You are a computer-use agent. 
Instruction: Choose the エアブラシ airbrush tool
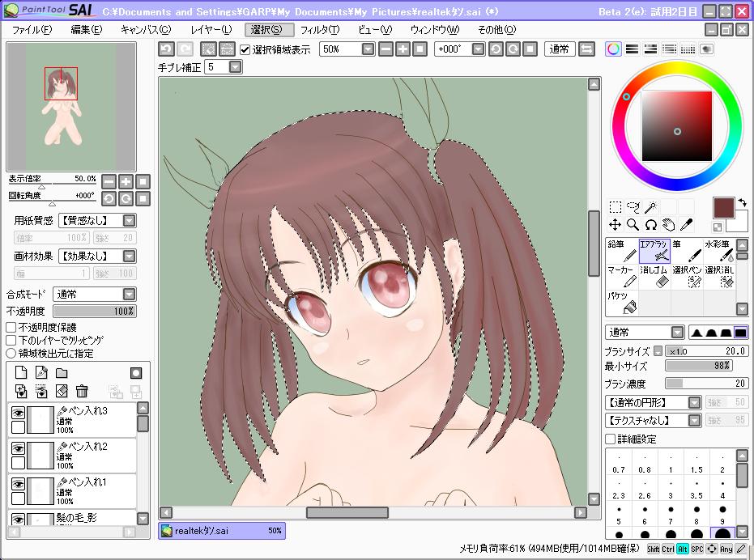pyautogui.click(x=654, y=251)
